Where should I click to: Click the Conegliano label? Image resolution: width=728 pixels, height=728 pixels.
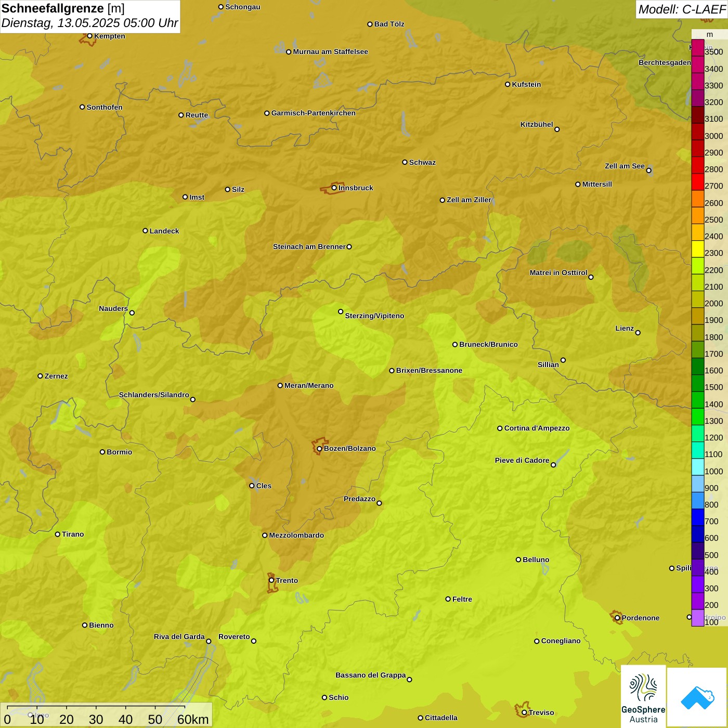(561, 641)
